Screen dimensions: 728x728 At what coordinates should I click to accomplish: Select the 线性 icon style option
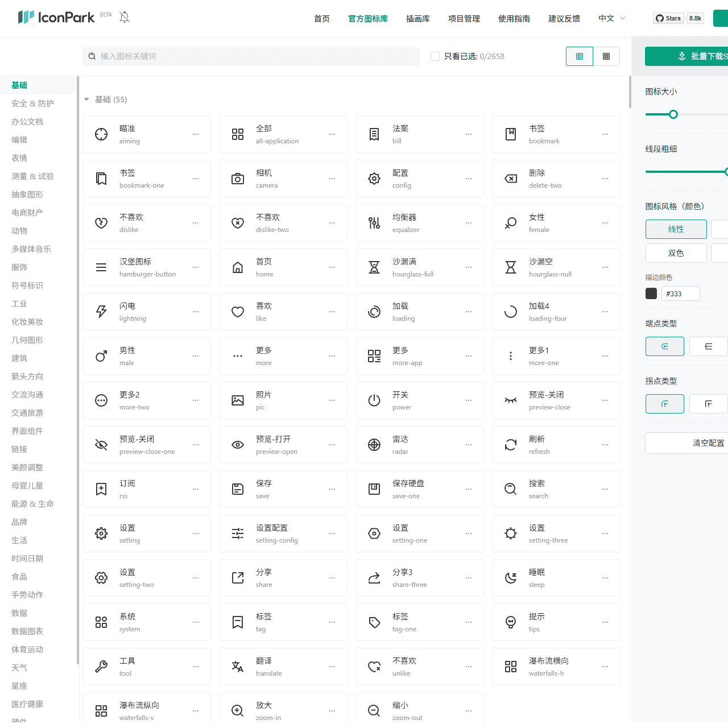pos(676,229)
